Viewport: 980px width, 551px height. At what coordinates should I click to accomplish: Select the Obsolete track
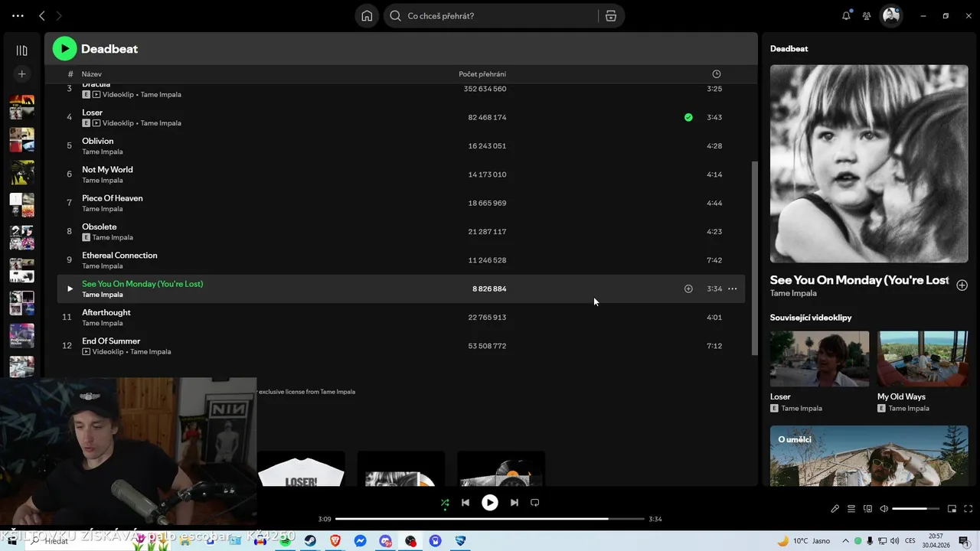400,231
